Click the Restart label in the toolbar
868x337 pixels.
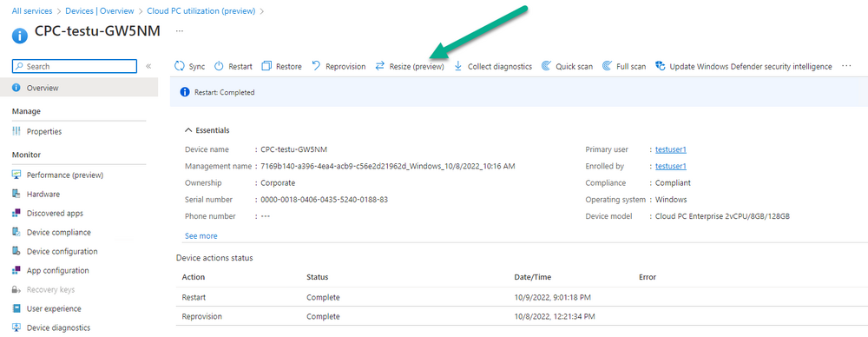click(240, 67)
